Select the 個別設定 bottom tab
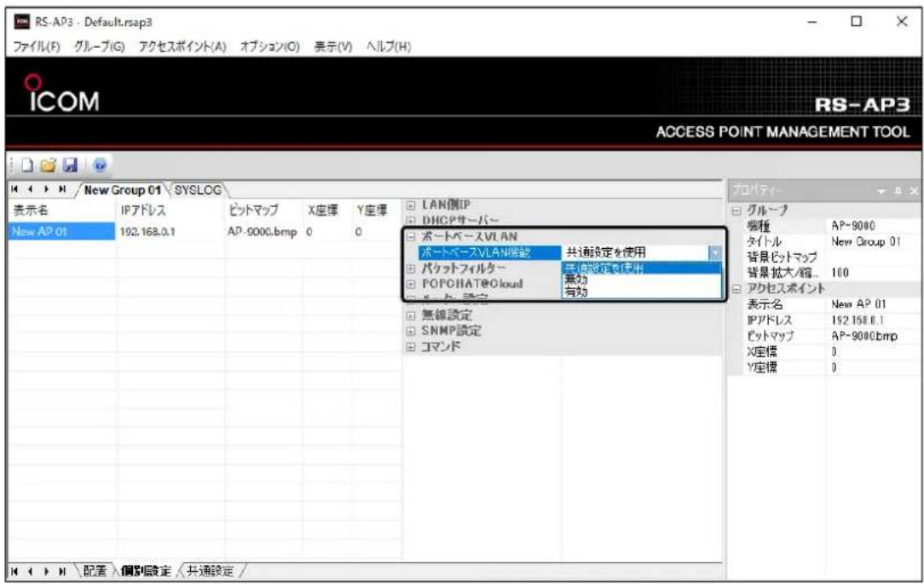The height and width of the screenshot is (584, 924). point(146,571)
